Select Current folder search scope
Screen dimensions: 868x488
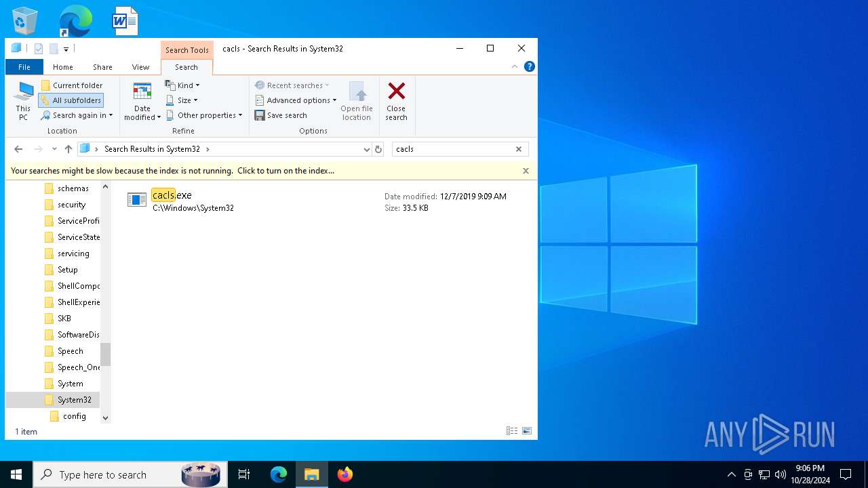pyautogui.click(x=71, y=85)
